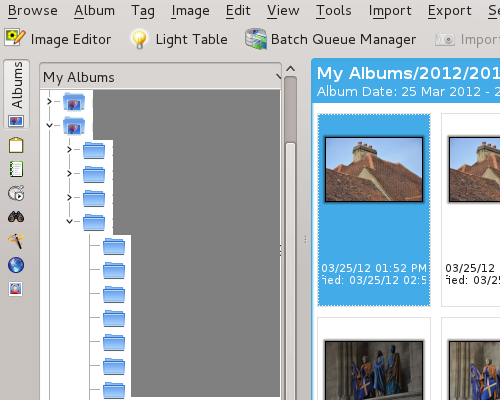Open the Map Search sidebar (globe icon)
Viewport: 500px width, 400px height.
coord(16,265)
